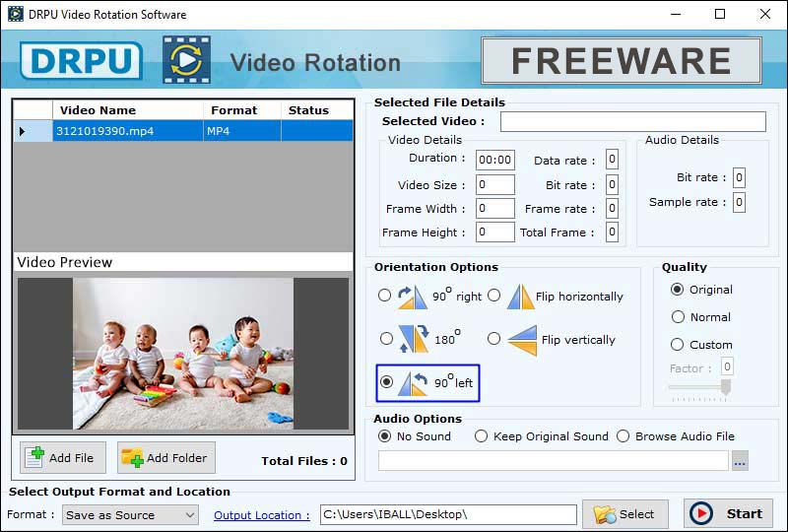788x532 pixels.
Task: Click the Total Frame value field
Action: click(612, 232)
